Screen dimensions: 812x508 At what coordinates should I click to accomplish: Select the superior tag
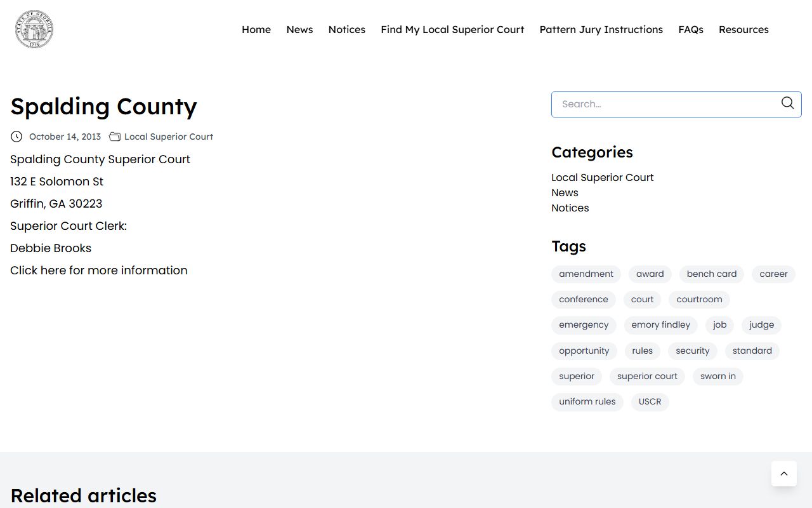point(577,377)
